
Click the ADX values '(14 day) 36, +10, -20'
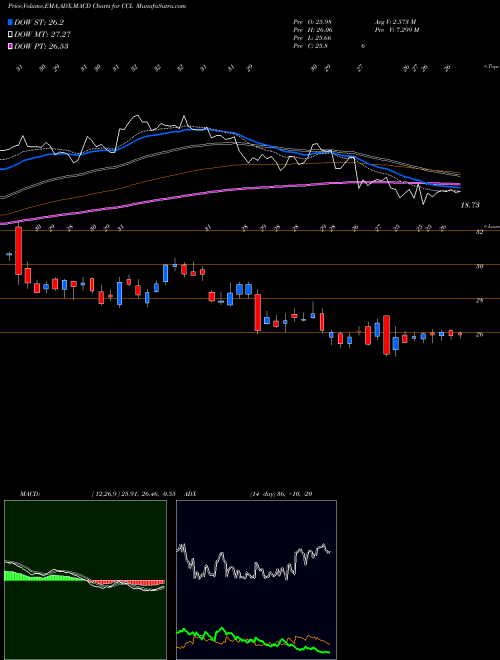[x=281, y=494]
